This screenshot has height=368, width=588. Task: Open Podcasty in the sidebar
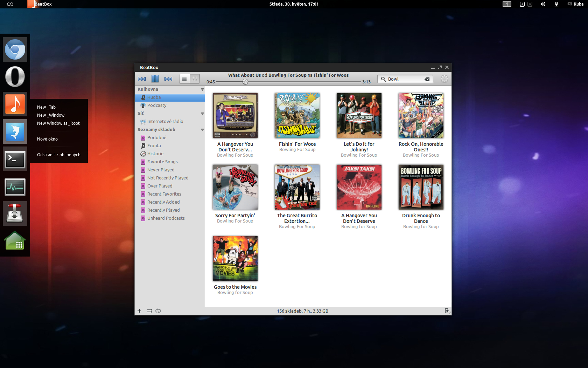(170, 105)
